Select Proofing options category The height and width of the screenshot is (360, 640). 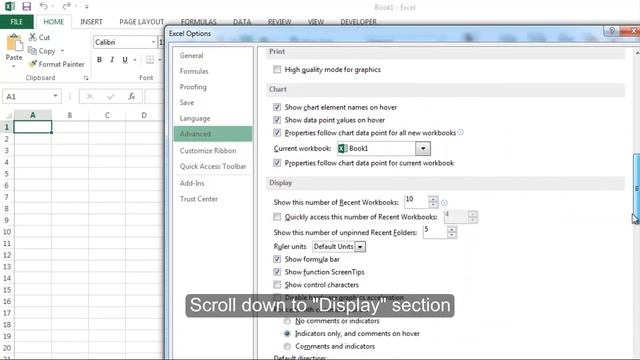[x=213, y=87]
